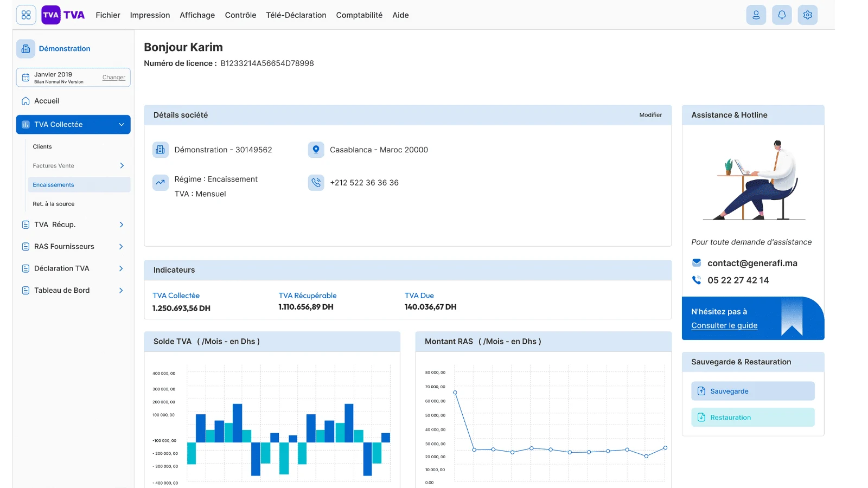Viewport: 868px width, 488px height.
Task: Click the calendar icon beside Janvier 2019
Action: click(25, 78)
